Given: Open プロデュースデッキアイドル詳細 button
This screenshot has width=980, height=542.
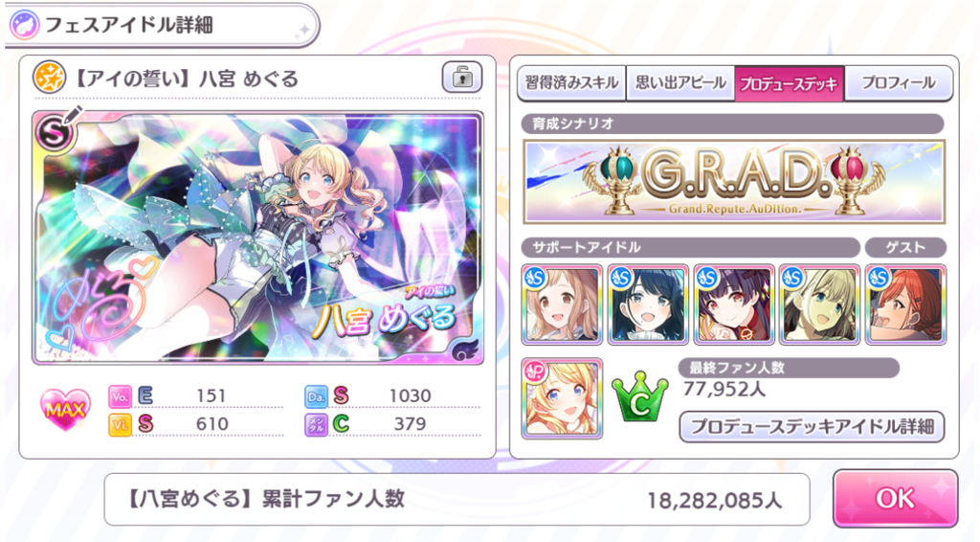Looking at the screenshot, I should 812,427.
